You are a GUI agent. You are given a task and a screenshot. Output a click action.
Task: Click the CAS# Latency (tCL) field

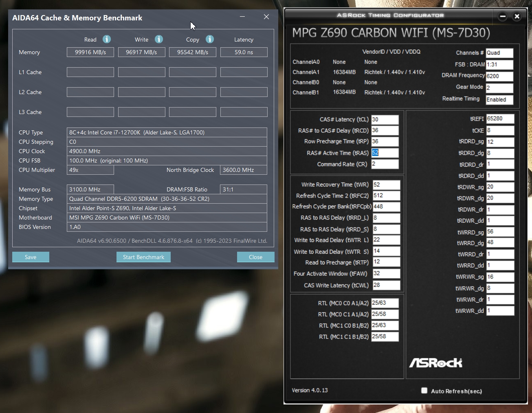(x=385, y=119)
